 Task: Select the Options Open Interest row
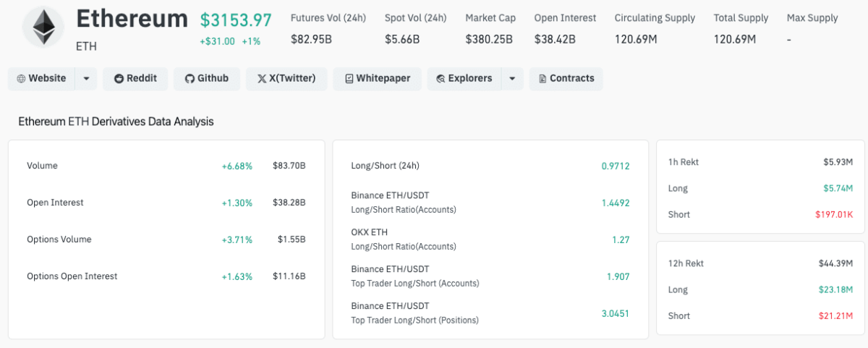(166, 276)
